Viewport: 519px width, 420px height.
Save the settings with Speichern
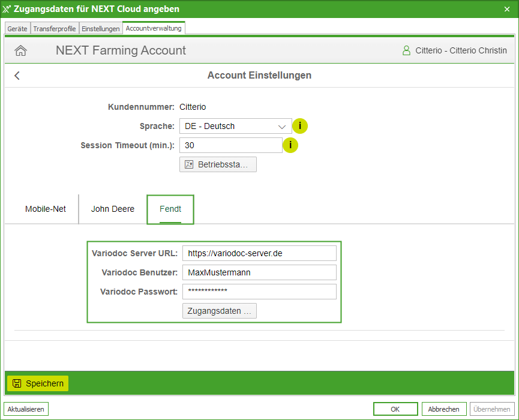point(38,383)
